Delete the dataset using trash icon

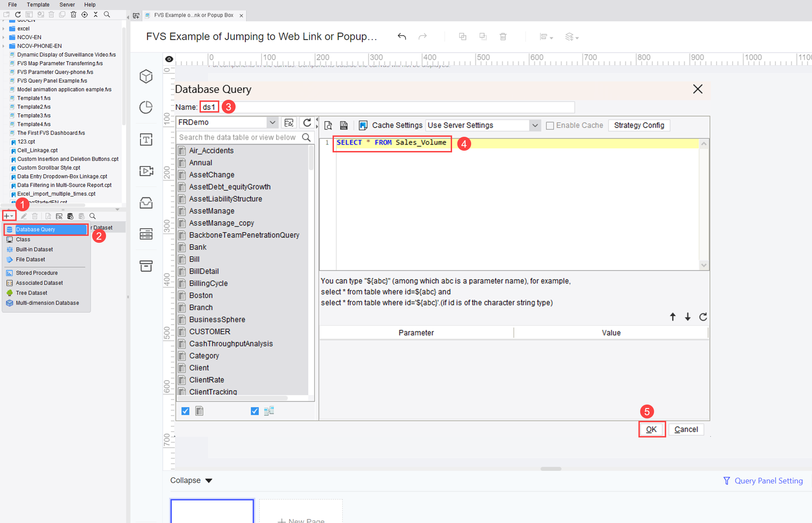(35, 216)
